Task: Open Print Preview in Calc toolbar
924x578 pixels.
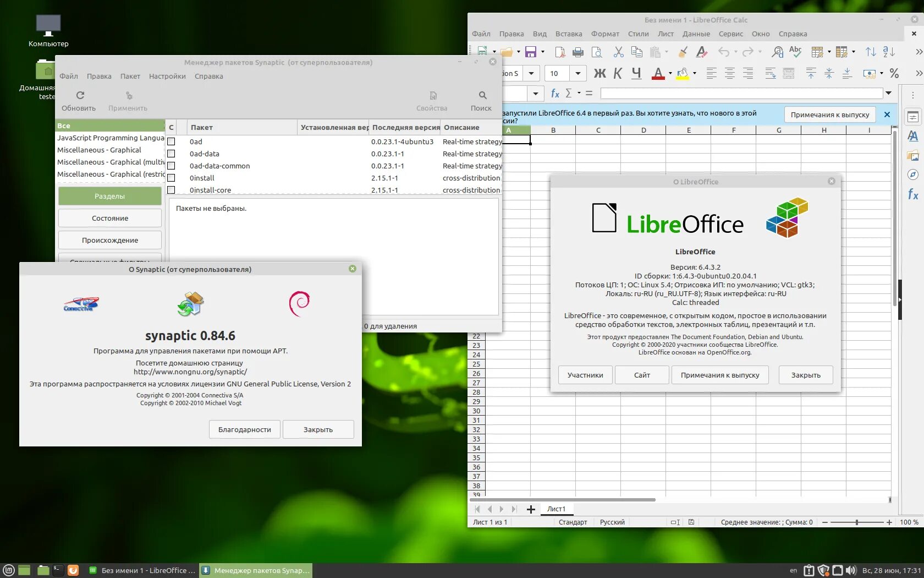Action: pos(597,52)
